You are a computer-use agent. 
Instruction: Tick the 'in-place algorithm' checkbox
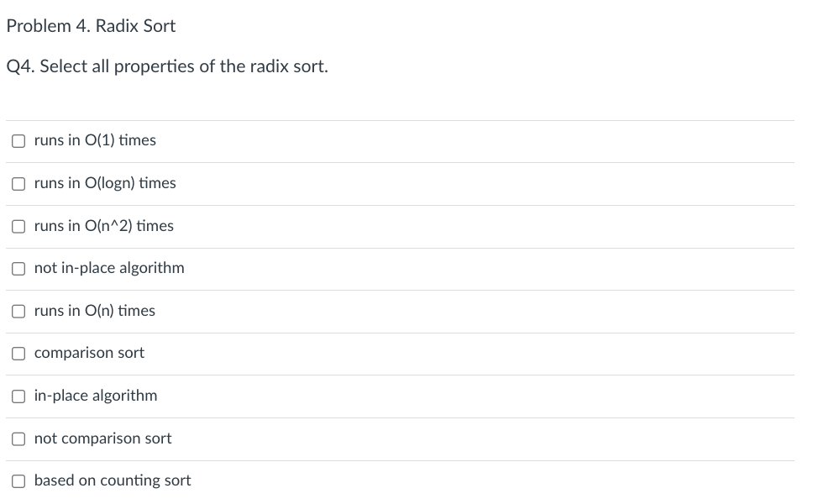point(18,396)
